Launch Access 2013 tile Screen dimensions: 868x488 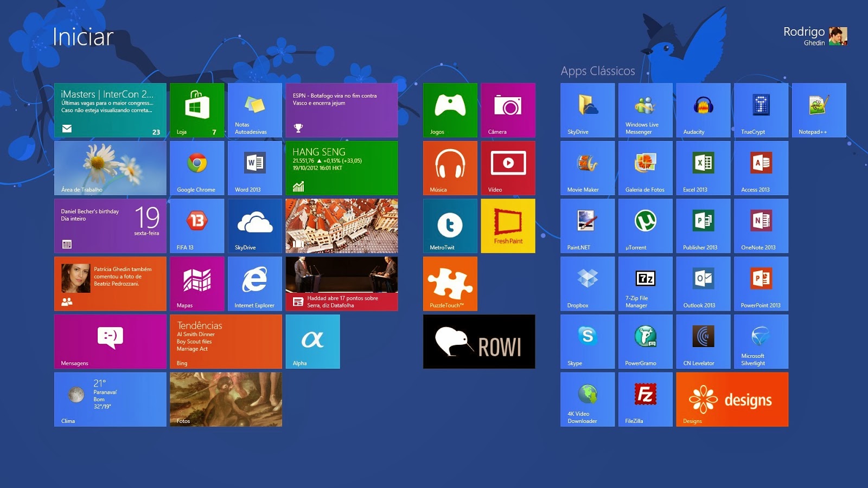click(761, 168)
